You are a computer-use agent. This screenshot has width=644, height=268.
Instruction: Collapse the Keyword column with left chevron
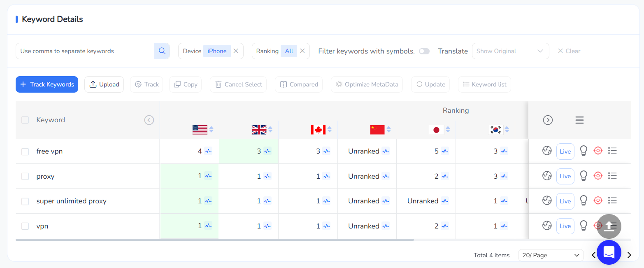pyautogui.click(x=149, y=120)
